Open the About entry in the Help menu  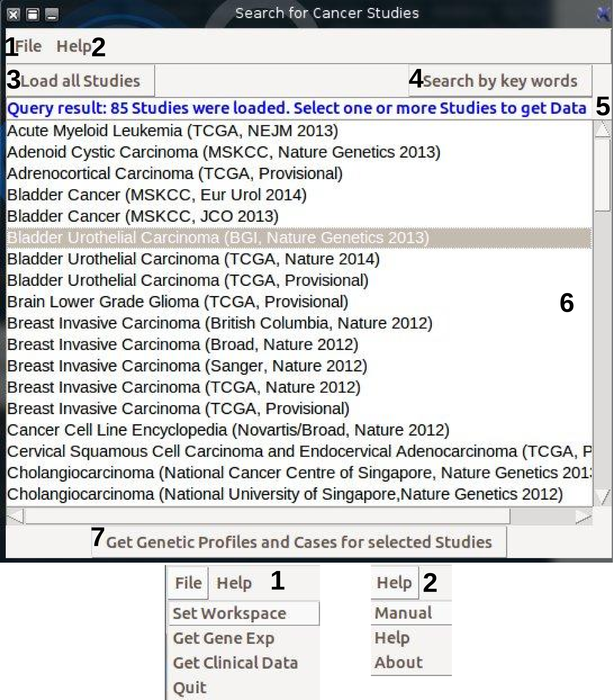coord(398,662)
